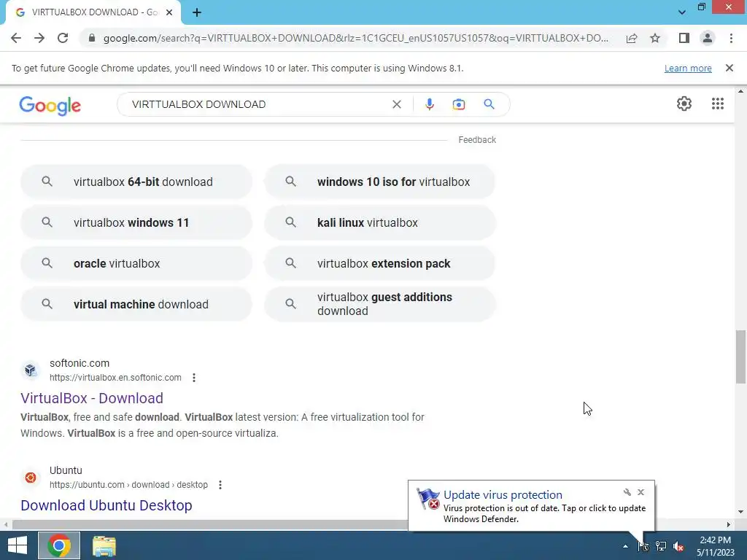The width and height of the screenshot is (747, 560).
Task: Open Download Ubuntu Desktop result
Action: click(107, 505)
